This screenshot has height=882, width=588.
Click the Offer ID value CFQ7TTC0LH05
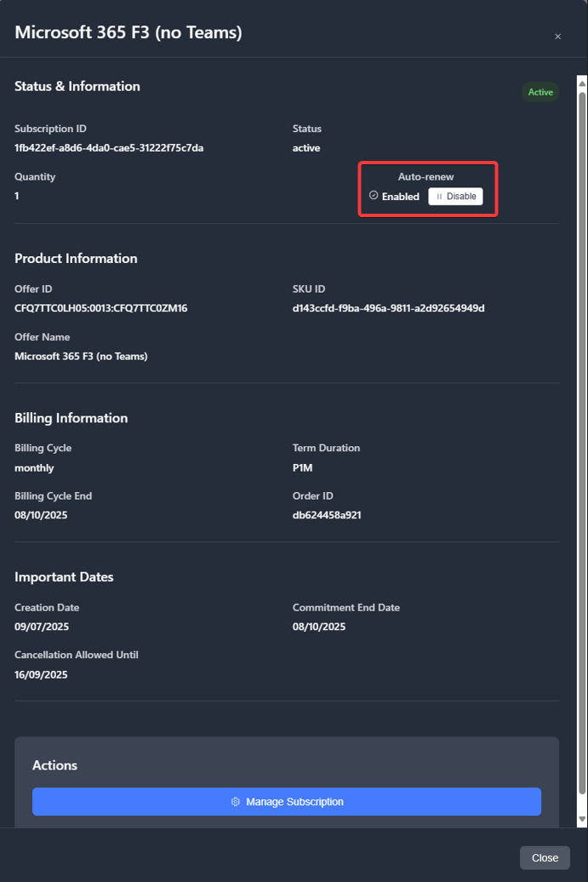coord(100,308)
